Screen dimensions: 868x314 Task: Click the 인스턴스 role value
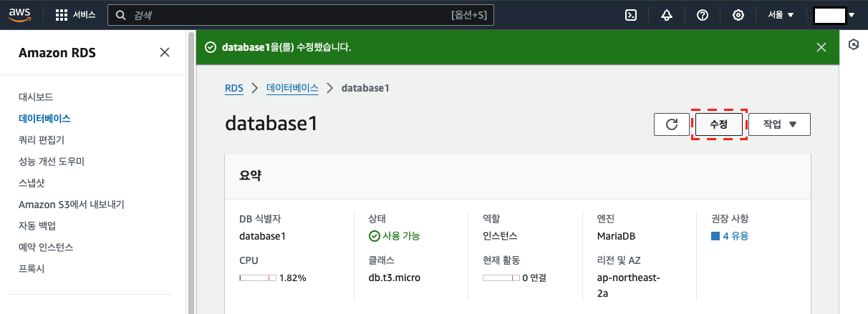coord(500,236)
